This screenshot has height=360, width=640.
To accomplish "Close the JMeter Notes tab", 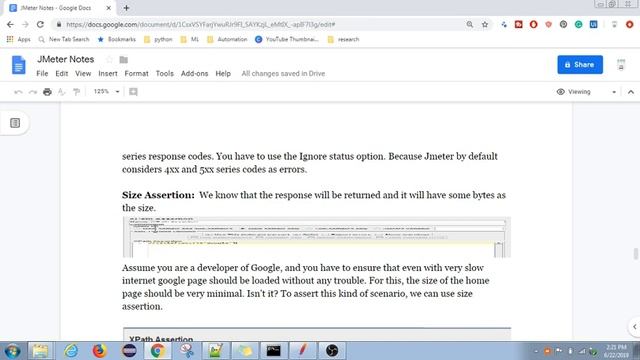I will pyautogui.click(x=109, y=8).
